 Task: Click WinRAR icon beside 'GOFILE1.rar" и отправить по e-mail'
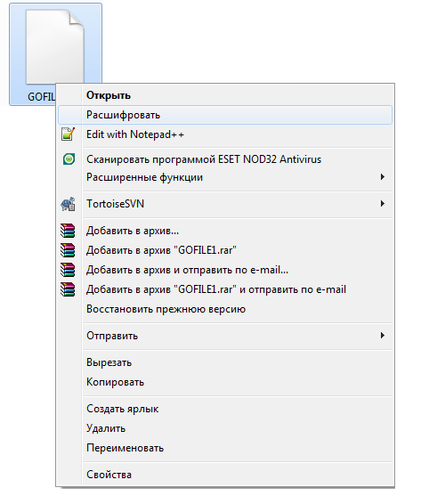[68, 289]
